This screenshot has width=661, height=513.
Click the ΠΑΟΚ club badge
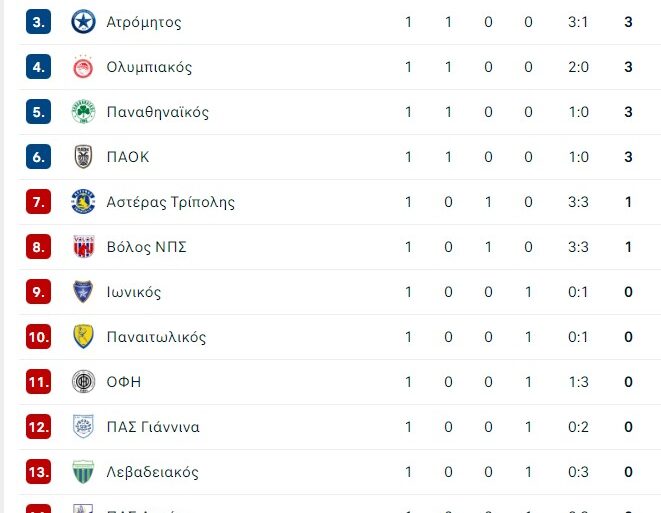83,157
